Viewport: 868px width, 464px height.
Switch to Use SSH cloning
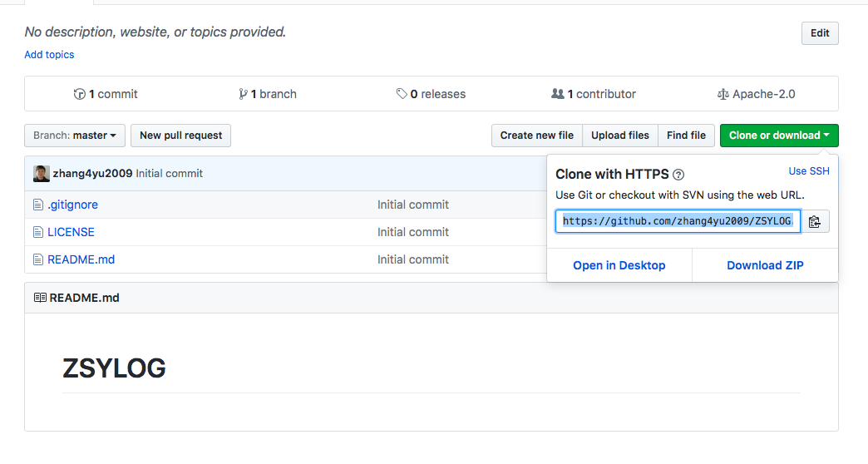[809, 171]
